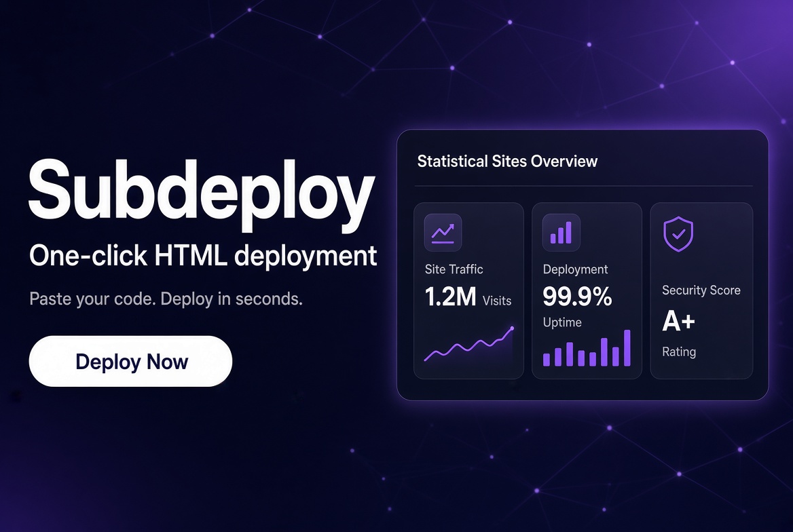Click the 'Paste your code. Deploy in seconds.' text
The width and height of the screenshot is (793, 532).
click(x=166, y=299)
